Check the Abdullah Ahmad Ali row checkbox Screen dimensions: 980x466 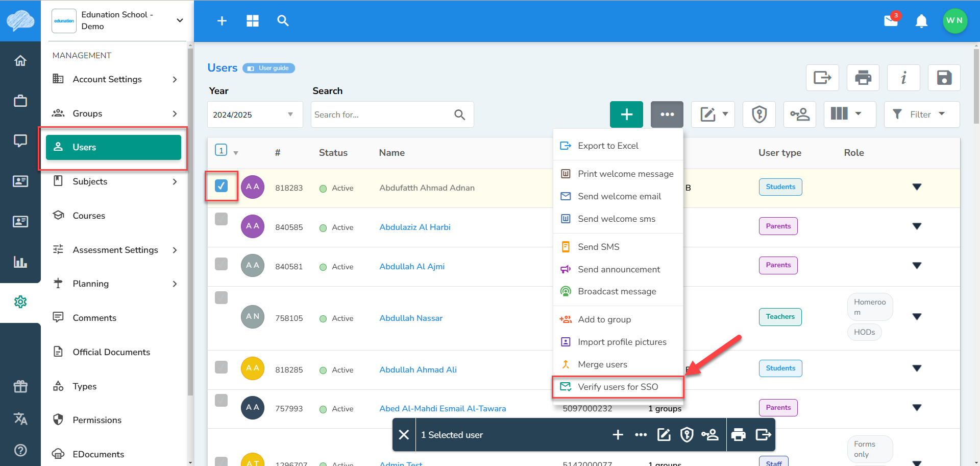(221, 367)
